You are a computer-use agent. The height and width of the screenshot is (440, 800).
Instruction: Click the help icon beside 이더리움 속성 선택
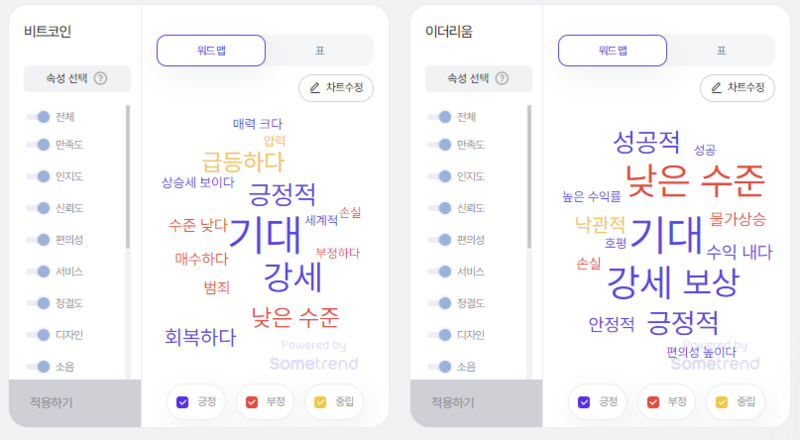(x=502, y=78)
